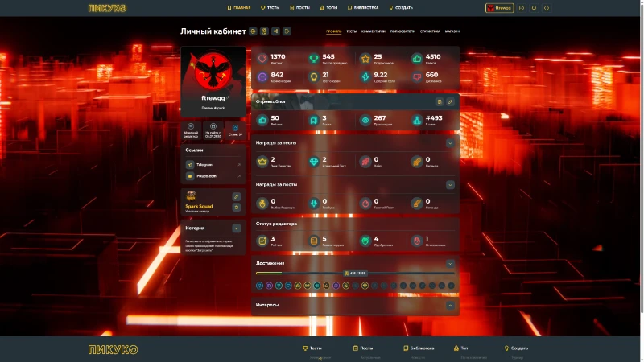Click the moderator badge under the avatar
Viewport: 644px width, 362px height.
tap(191, 130)
